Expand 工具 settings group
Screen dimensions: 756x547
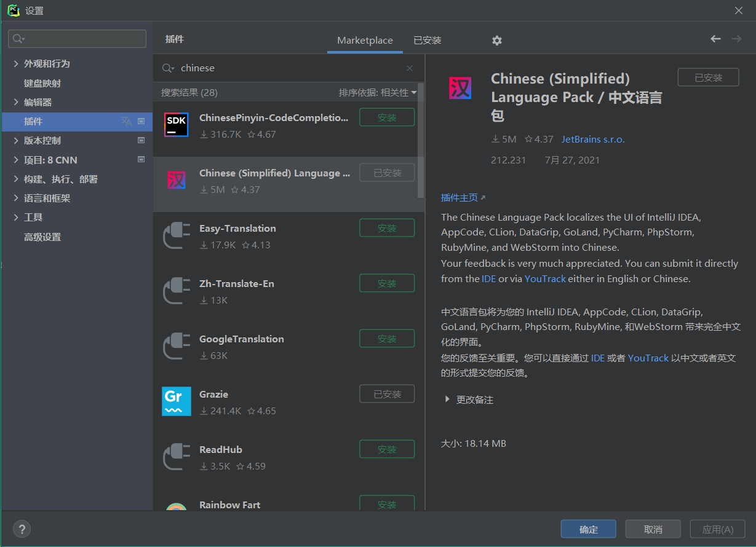(x=16, y=218)
